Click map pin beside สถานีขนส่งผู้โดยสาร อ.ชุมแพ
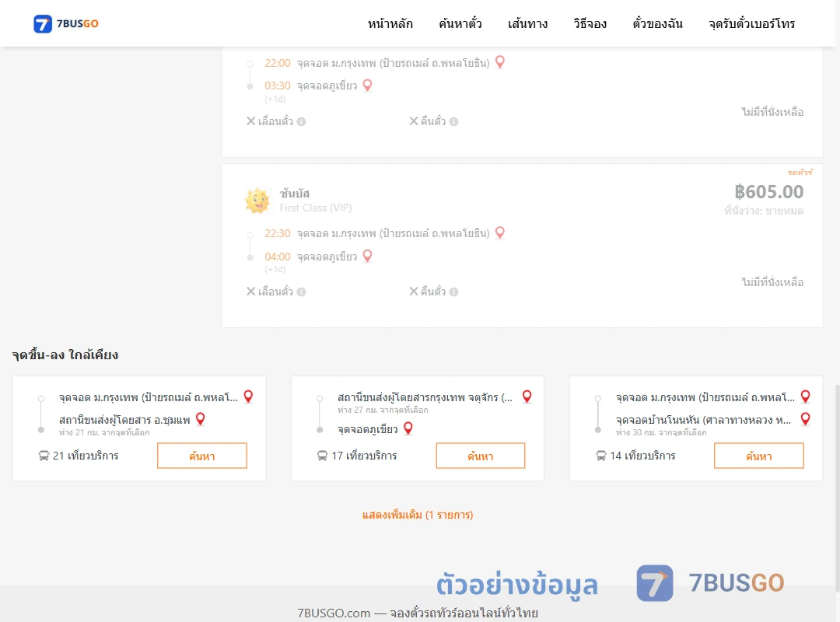This screenshot has height=622, width=840. point(201,419)
